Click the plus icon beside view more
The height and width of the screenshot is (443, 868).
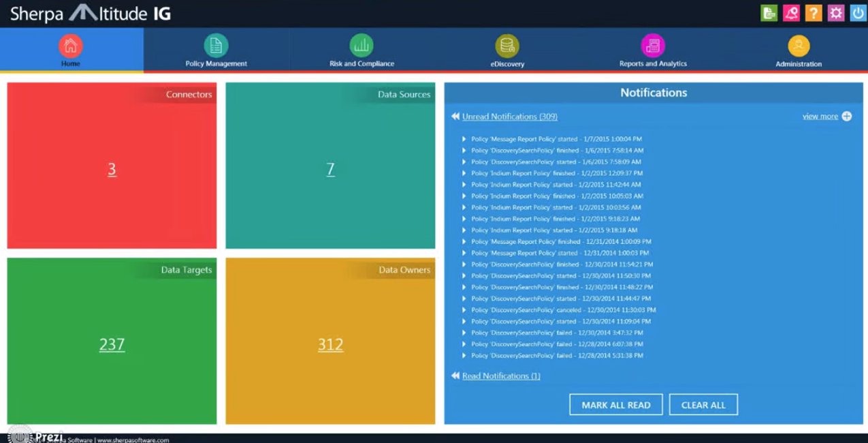(846, 117)
